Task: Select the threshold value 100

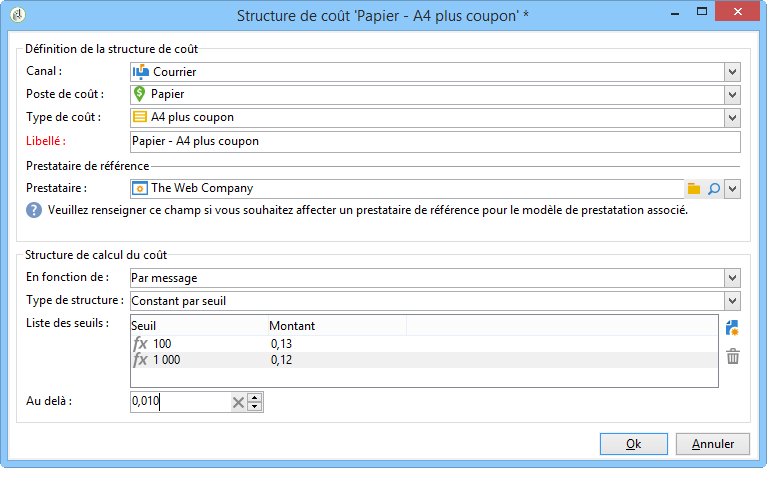Action: (162, 344)
